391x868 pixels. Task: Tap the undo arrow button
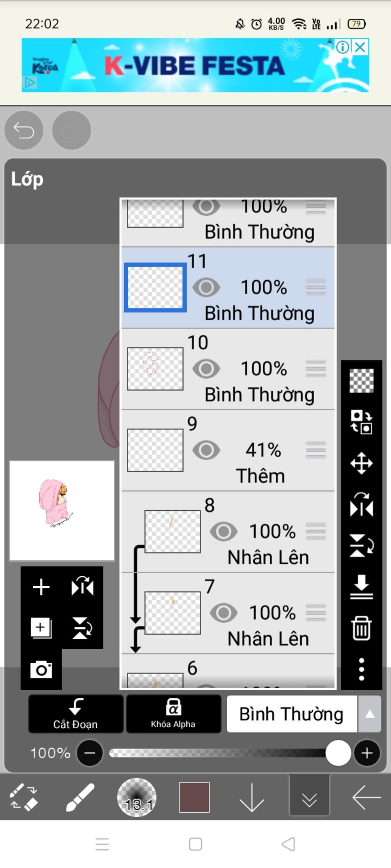[24, 130]
